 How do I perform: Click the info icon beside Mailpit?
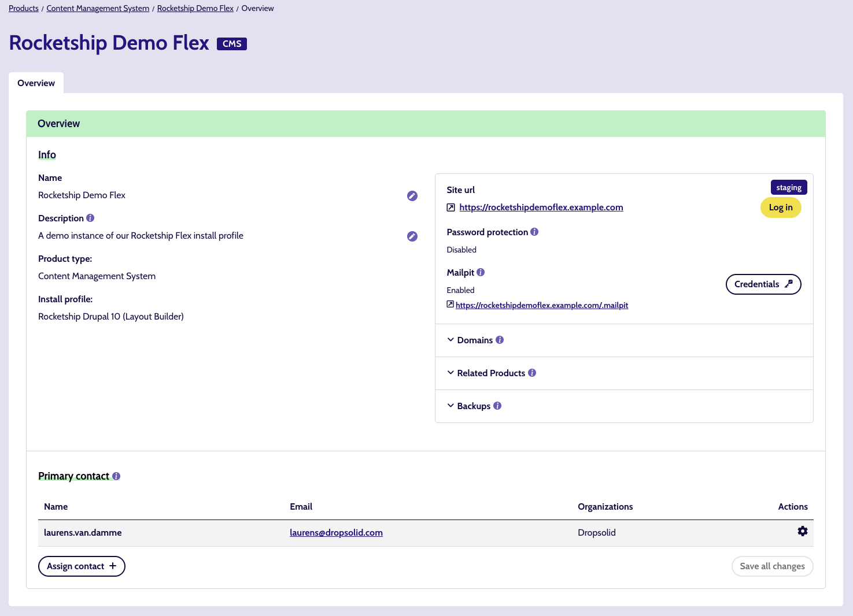(481, 272)
